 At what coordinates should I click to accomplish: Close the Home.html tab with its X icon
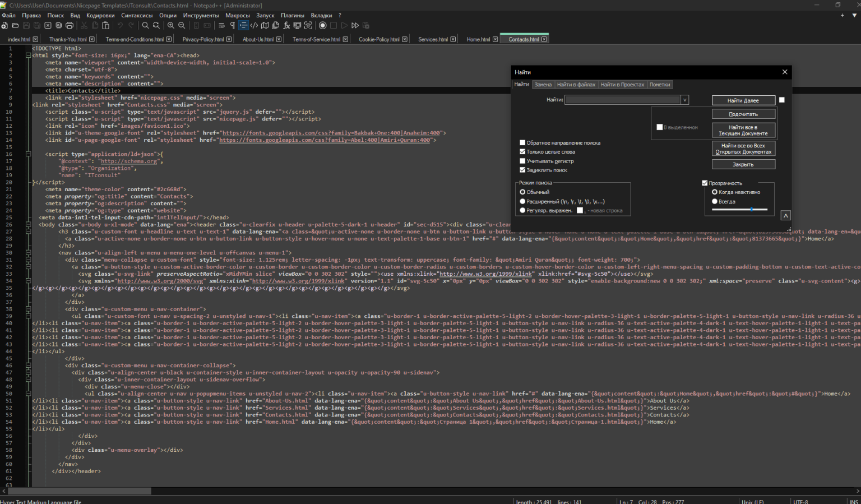click(495, 39)
